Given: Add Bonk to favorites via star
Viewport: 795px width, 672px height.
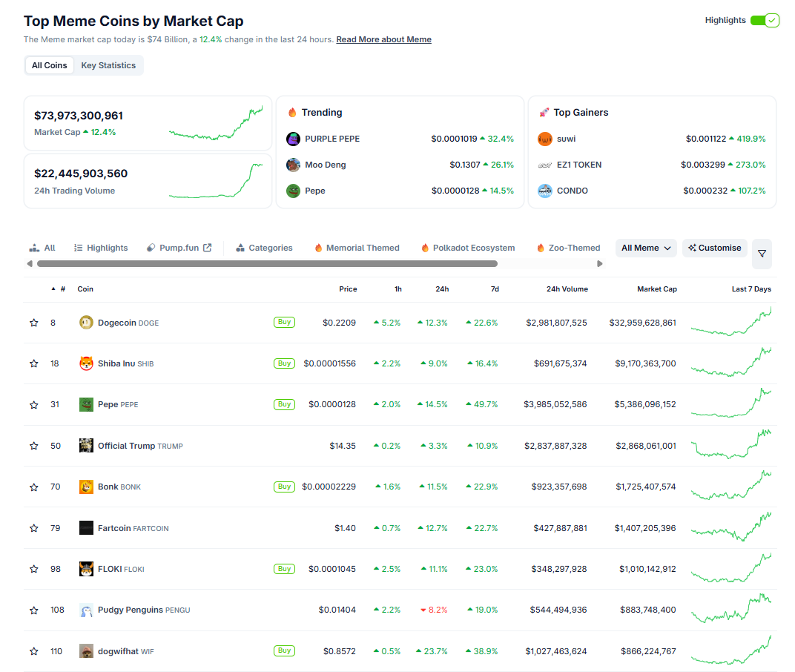Looking at the screenshot, I should click(x=34, y=487).
